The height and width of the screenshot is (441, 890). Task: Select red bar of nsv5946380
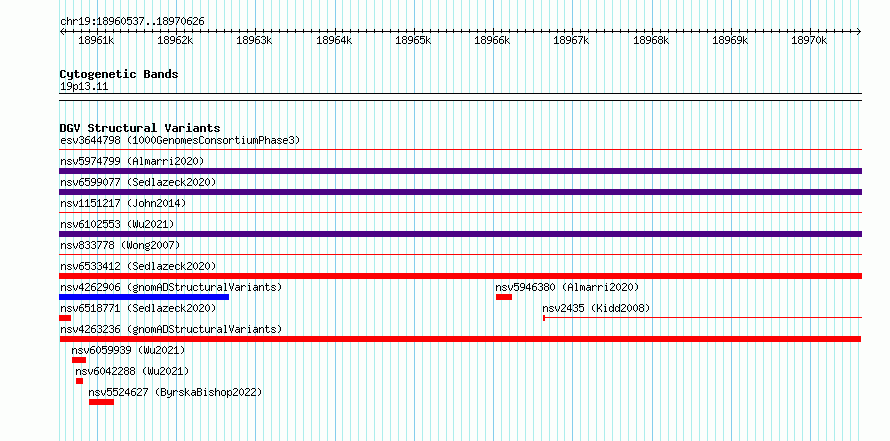(504, 297)
